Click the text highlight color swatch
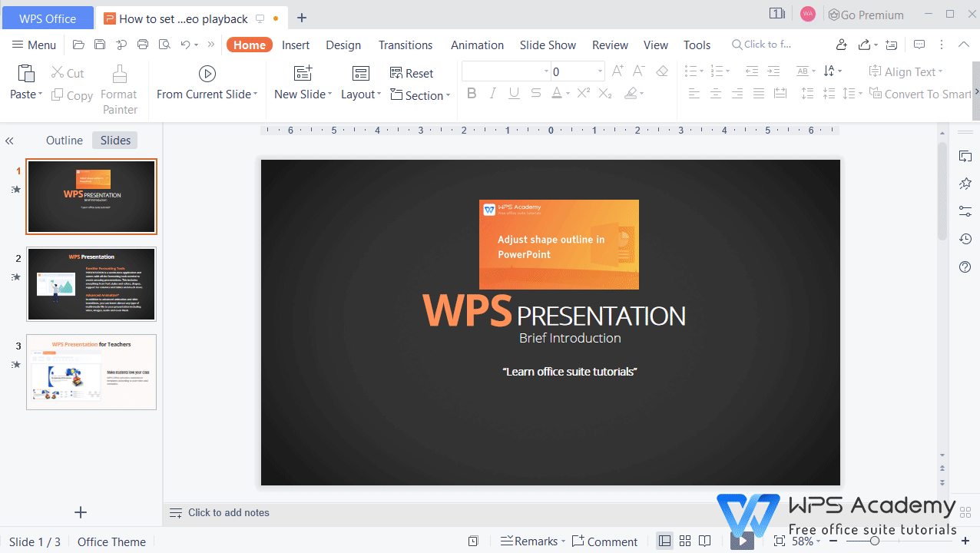980x553 pixels. coord(631,94)
